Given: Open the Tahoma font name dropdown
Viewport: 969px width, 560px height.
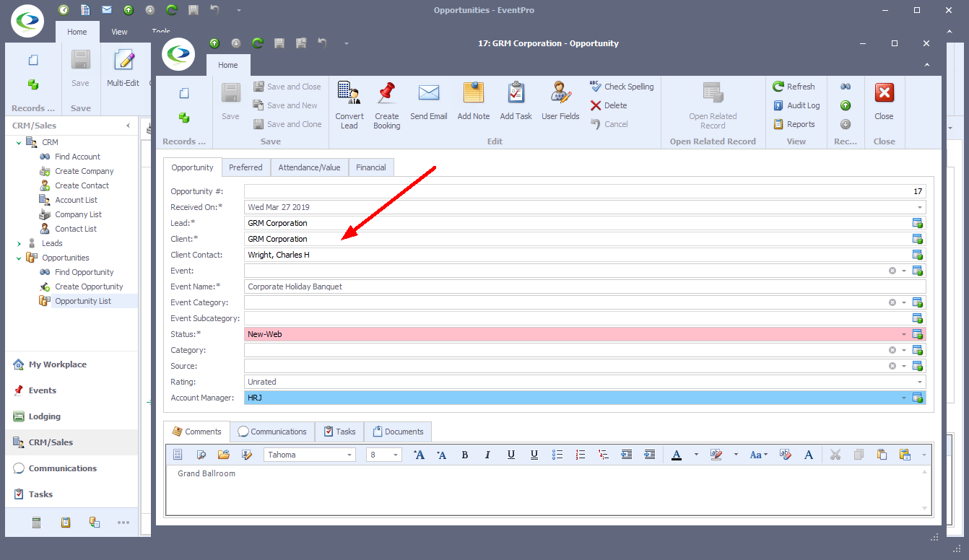Looking at the screenshot, I should pyautogui.click(x=349, y=455).
